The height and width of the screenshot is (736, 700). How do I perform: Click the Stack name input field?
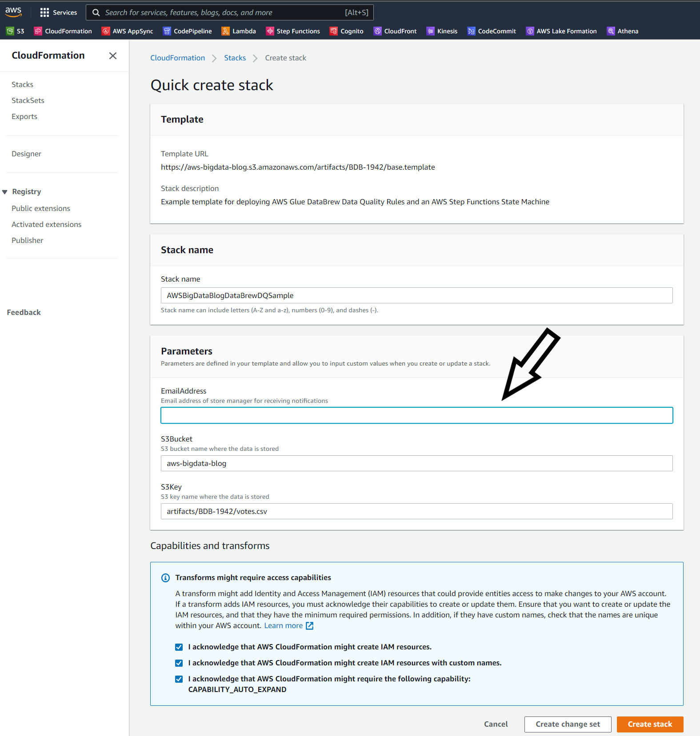tap(417, 295)
